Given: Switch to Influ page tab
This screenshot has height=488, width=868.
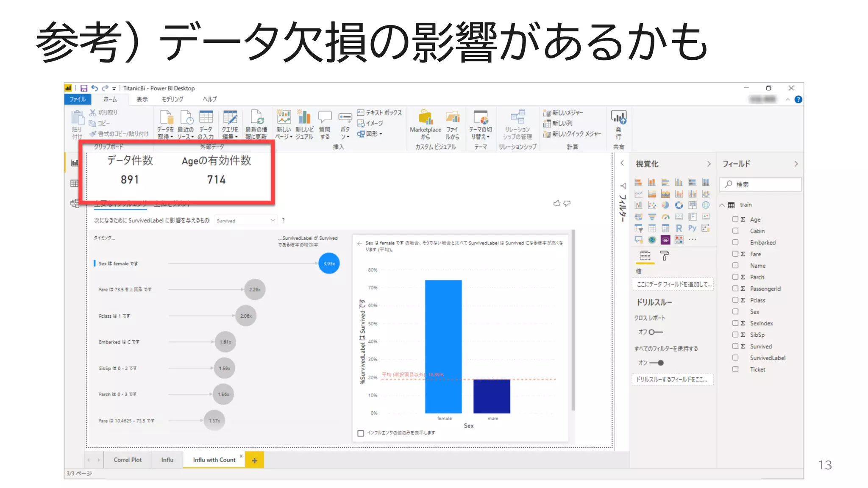Looking at the screenshot, I should pos(167,460).
